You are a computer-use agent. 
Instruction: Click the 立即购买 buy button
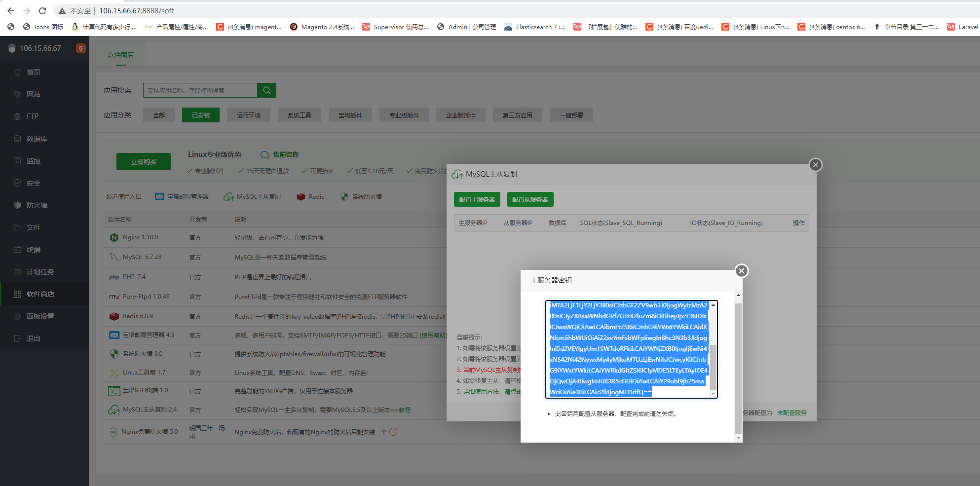[x=144, y=162]
